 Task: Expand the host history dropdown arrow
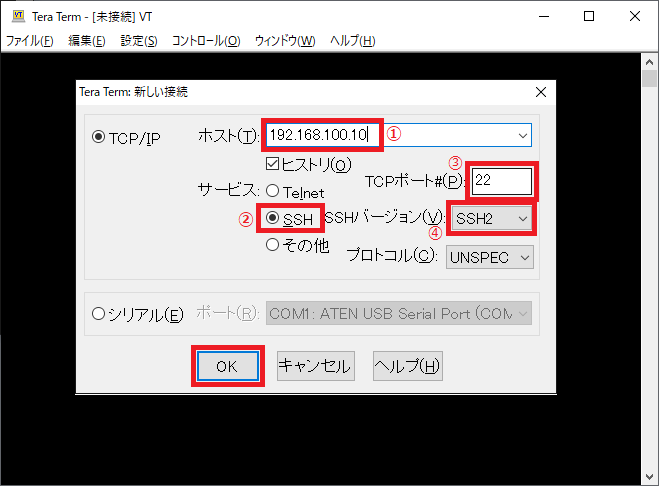(x=523, y=135)
